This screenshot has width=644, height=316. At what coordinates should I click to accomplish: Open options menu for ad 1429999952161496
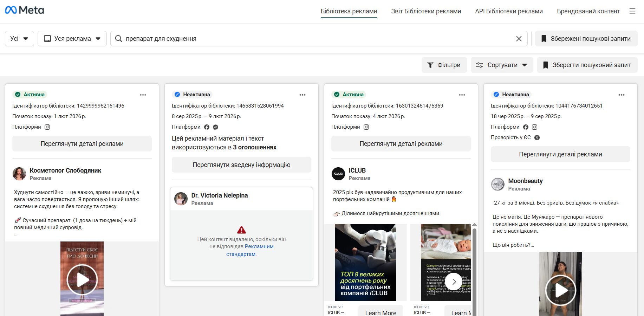point(143,95)
